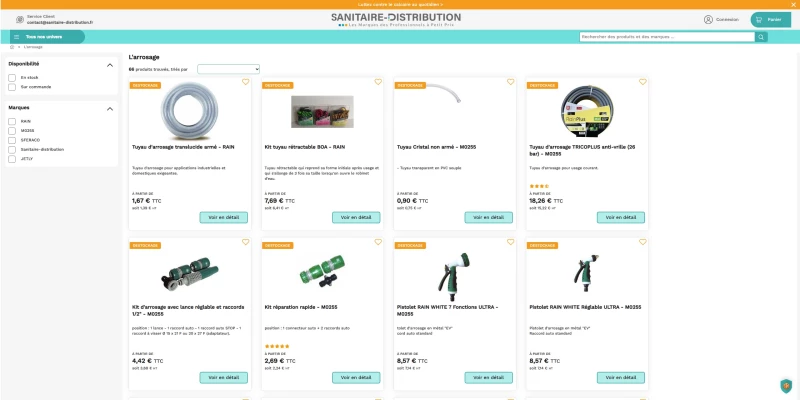Image resolution: width=800 pixels, height=400 pixels.
Task: Click the orange banner announcement link
Action: coord(400,4)
